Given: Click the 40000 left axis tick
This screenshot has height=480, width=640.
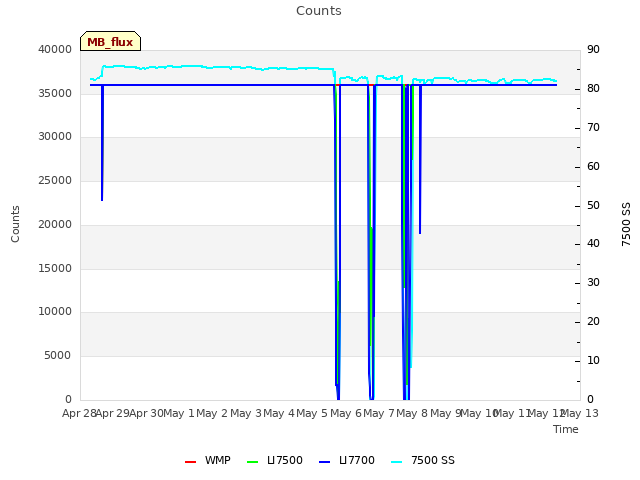Looking at the screenshot, I should coord(55,49).
